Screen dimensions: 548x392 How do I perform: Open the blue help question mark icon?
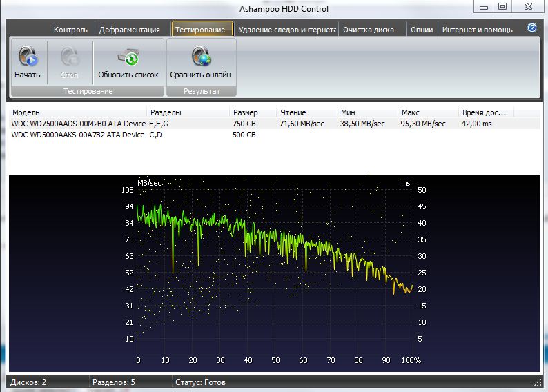[532, 28]
